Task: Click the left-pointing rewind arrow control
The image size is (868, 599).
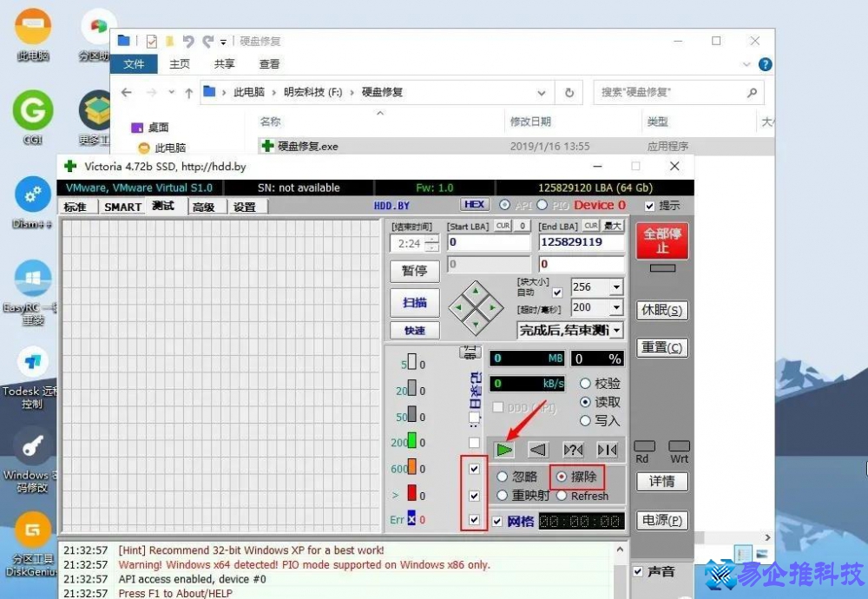Action: pos(538,450)
